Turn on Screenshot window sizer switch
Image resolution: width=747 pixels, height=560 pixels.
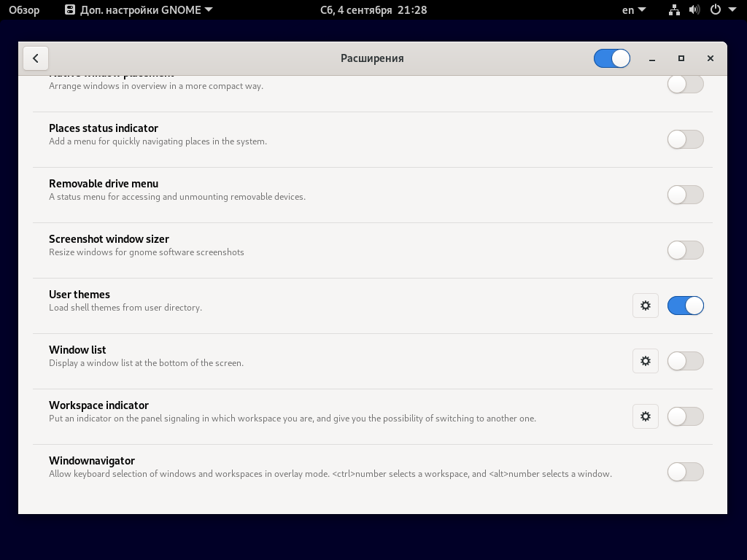pos(685,251)
